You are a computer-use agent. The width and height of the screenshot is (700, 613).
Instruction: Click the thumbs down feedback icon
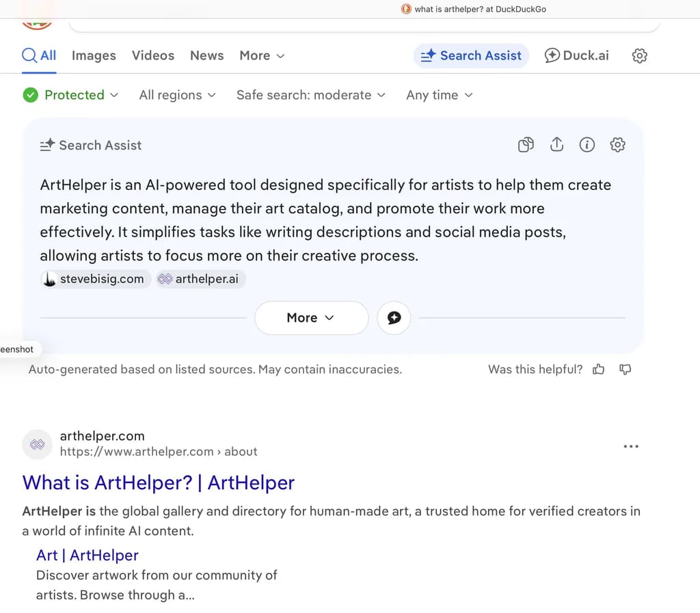[x=625, y=370]
